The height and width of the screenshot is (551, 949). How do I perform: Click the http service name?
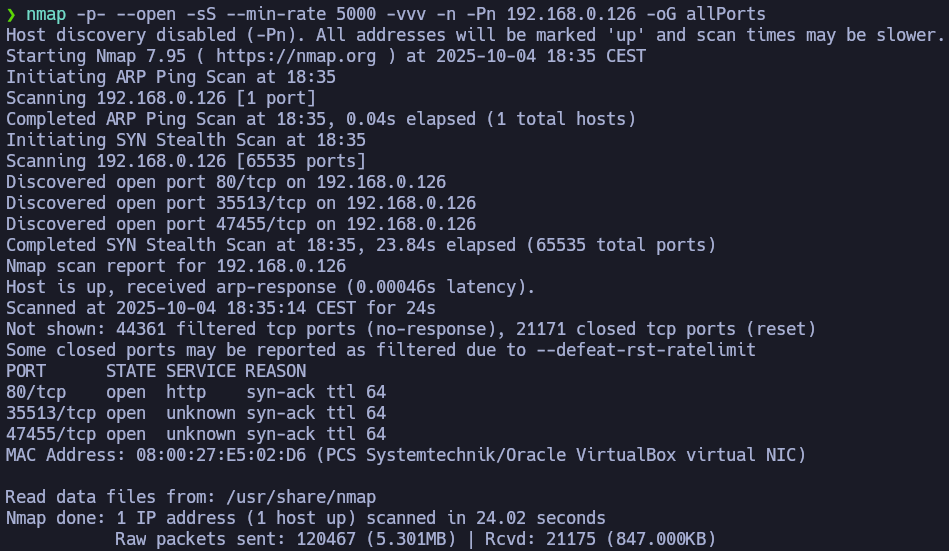click(x=185, y=392)
